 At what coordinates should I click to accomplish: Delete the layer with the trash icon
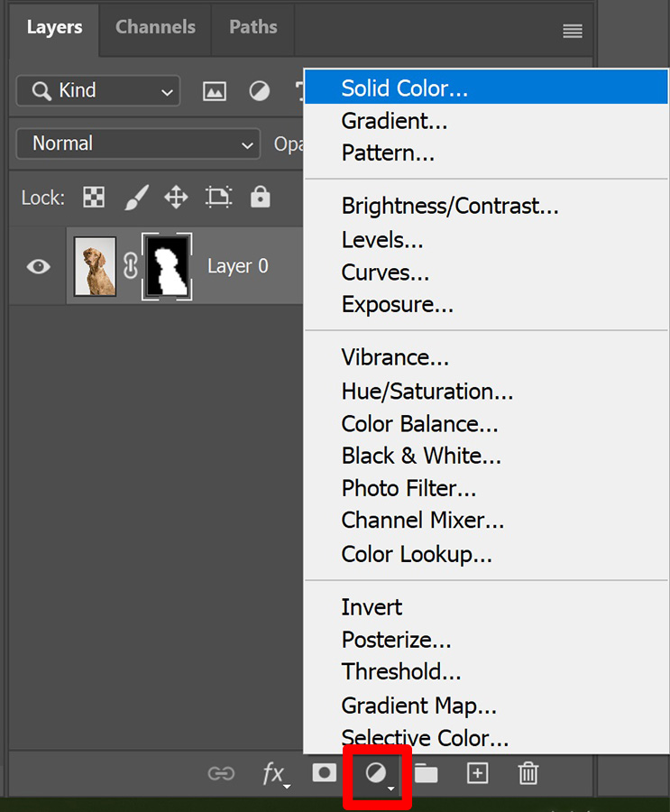(x=528, y=774)
